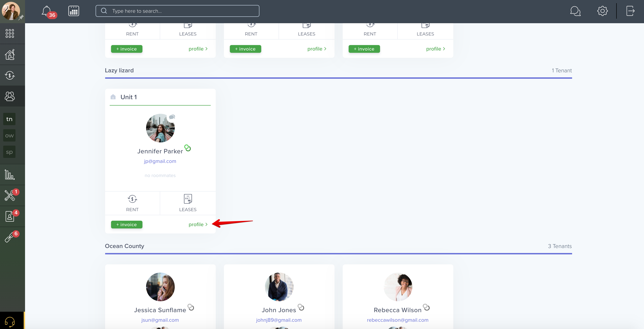The height and width of the screenshot is (329, 644).
Task: Click the connection icon beside Rebecca Wilson
Action: [x=426, y=307]
